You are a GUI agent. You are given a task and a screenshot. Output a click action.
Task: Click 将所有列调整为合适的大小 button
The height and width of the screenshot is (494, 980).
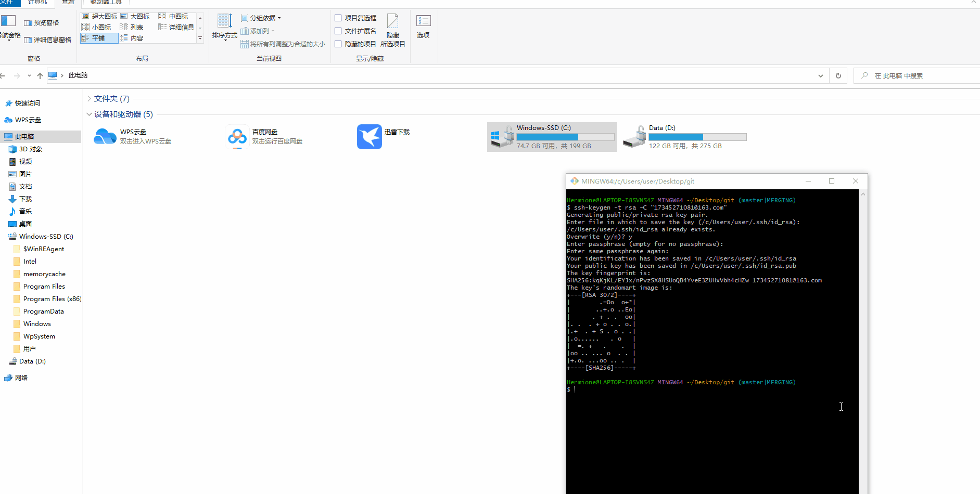[x=283, y=44]
